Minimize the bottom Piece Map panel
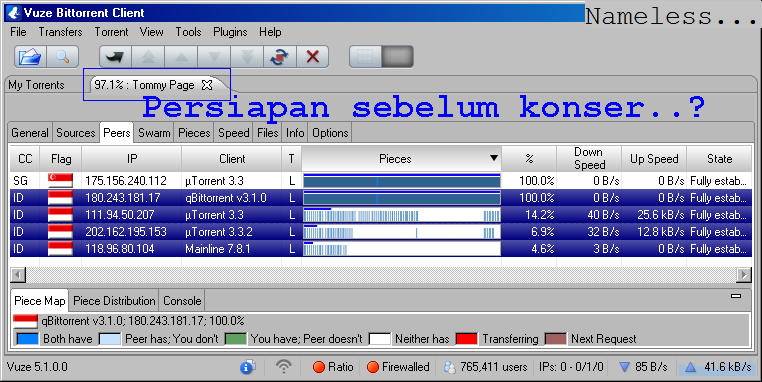The width and height of the screenshot is (762, 382). (x=736, y=295)
